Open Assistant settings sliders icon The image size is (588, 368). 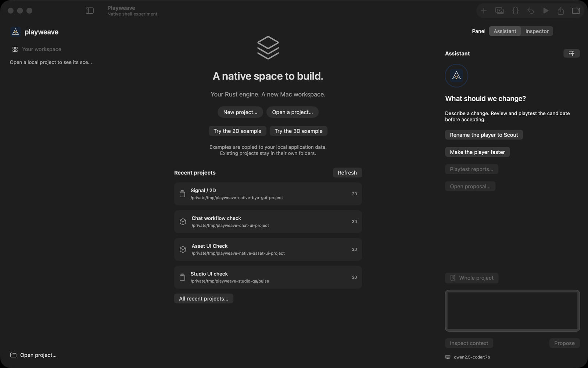point(571,53)
